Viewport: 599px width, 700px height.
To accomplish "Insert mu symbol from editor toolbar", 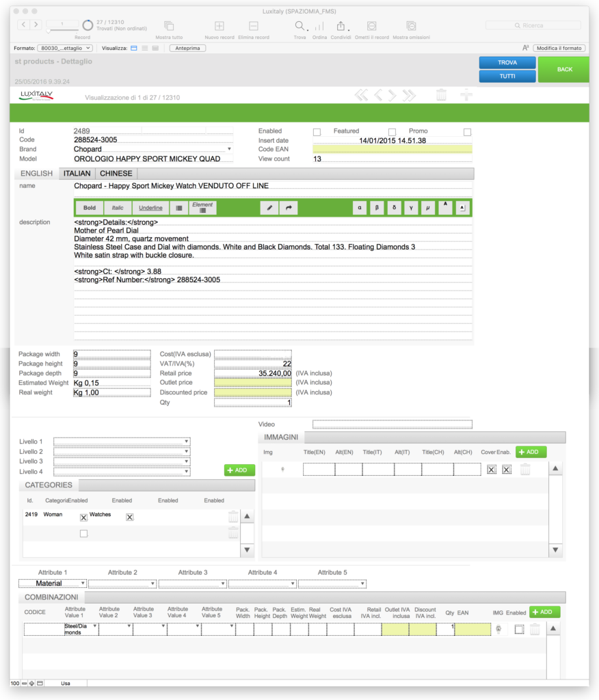I will pos(428,208).
